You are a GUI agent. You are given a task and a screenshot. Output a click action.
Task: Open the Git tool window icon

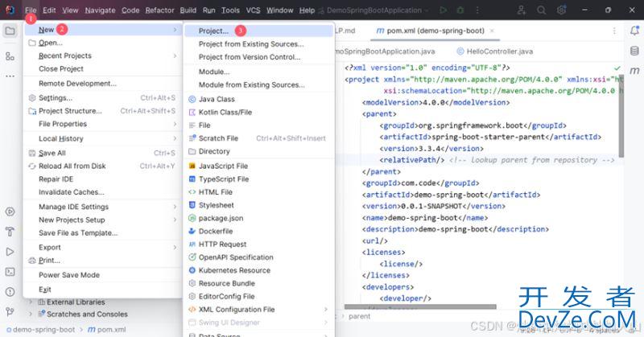click(10, 312)
